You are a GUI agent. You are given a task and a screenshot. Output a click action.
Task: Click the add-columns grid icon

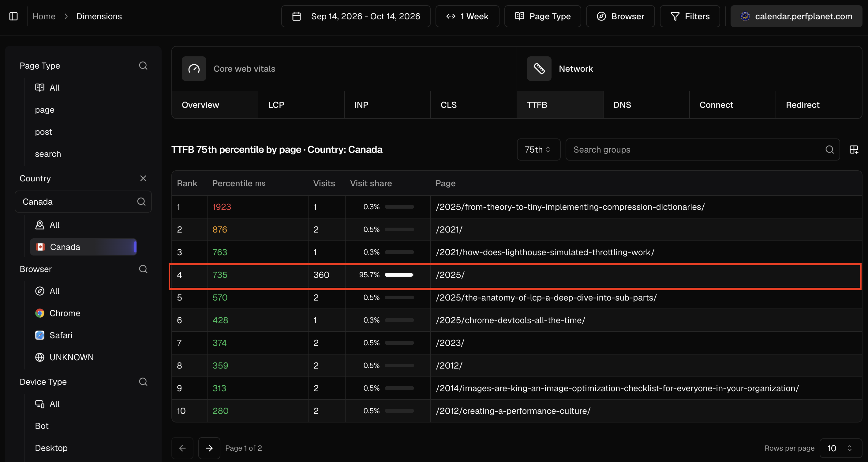click(x=854, y=150)
